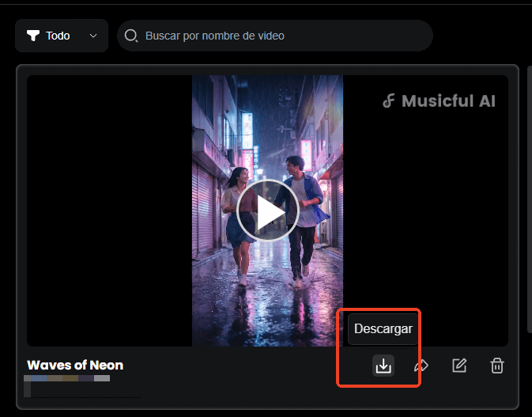Click the vertical scrollbar on the right edge

(530, 199)
